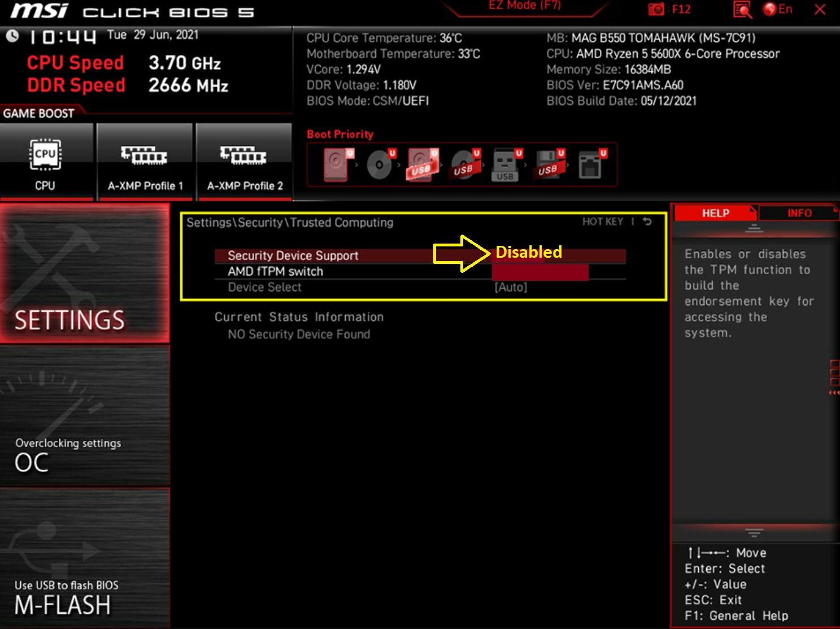Select the optical disc boot device without USB label
The image size is (840, 629).
click(x=381, y=164)
